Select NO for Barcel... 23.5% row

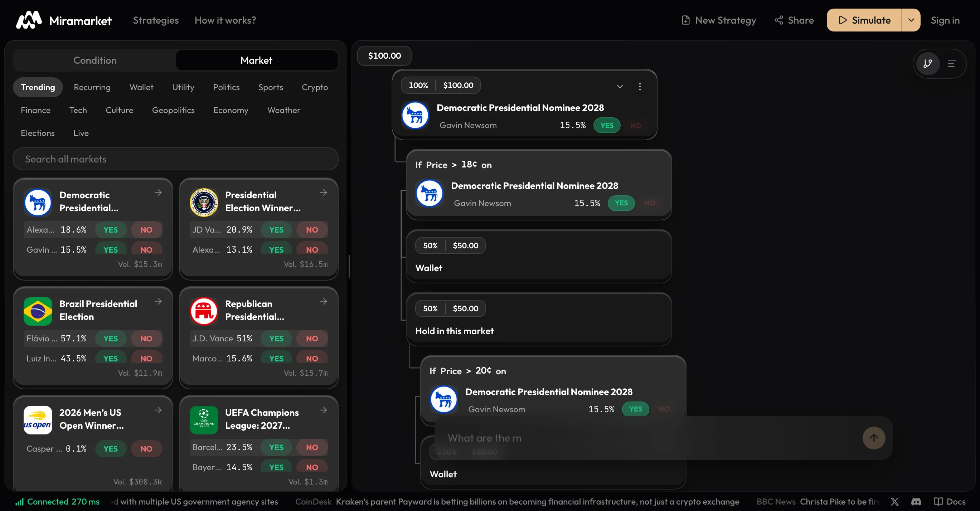(312, 447)
